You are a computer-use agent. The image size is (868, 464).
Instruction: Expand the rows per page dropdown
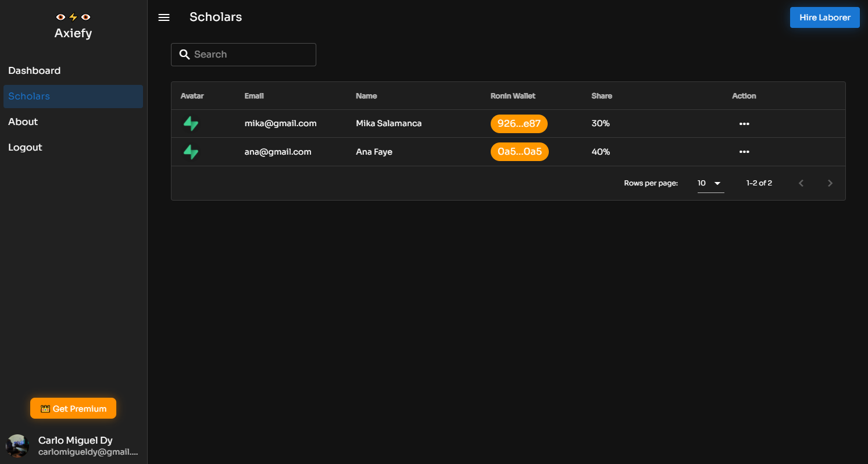(710, 183)
